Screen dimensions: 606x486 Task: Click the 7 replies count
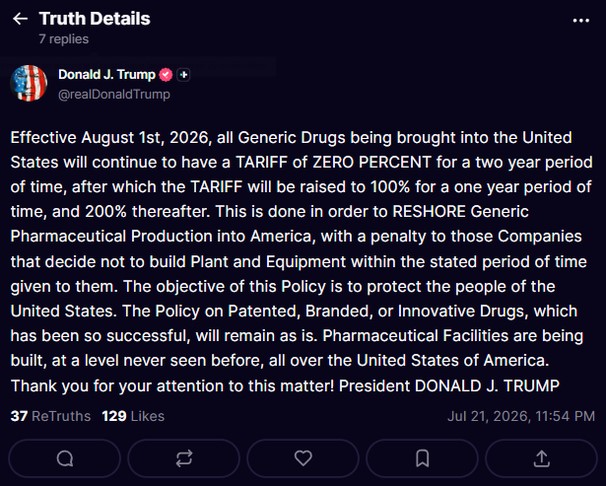click(x=64, y=39)
